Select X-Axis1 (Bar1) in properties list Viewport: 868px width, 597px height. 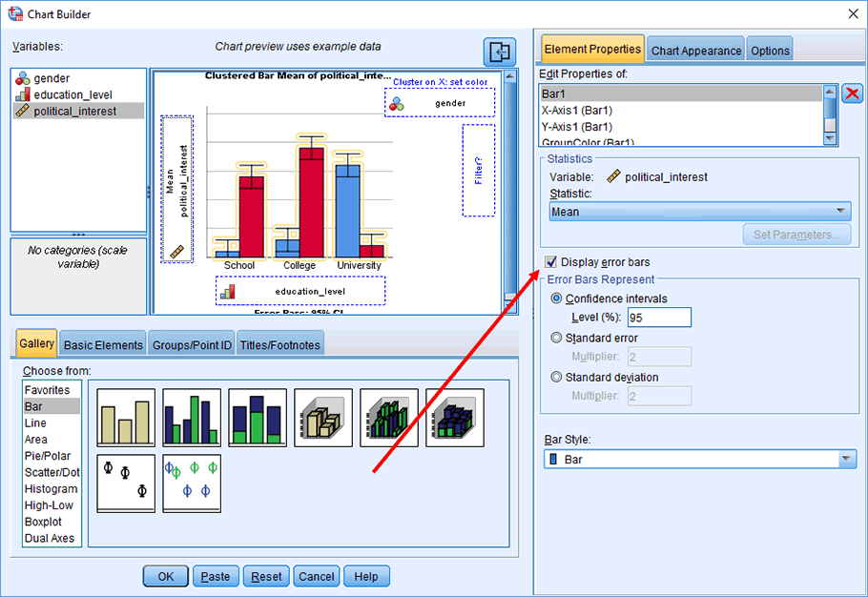pos(681,110)
